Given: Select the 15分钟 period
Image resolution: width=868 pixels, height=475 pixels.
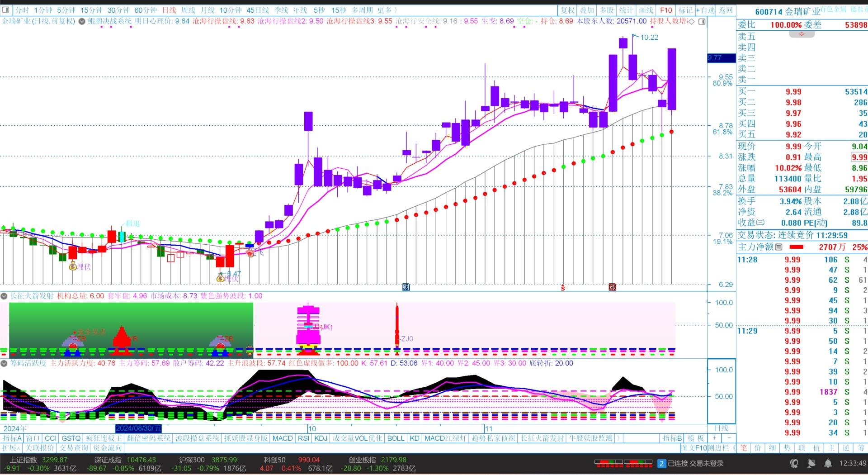Looking at the screenshot, I should [91, 10].
